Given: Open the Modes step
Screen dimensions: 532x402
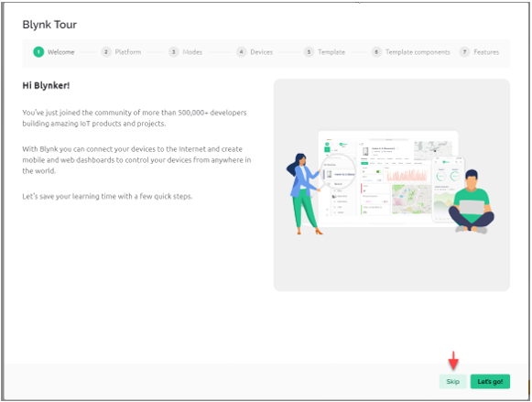Looking at the screenshot, I should click(x=192, y=52).
